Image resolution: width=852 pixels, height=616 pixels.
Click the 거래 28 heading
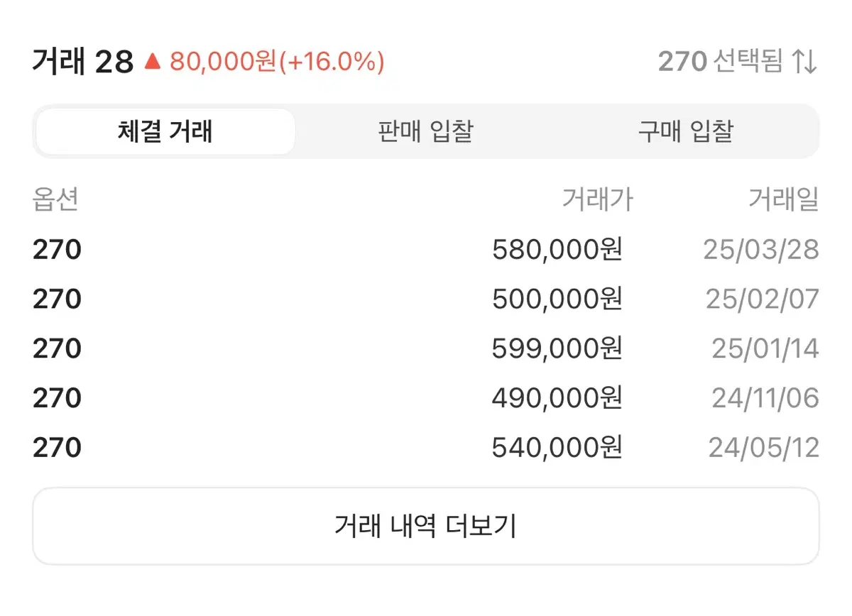(x=83, y=62)
